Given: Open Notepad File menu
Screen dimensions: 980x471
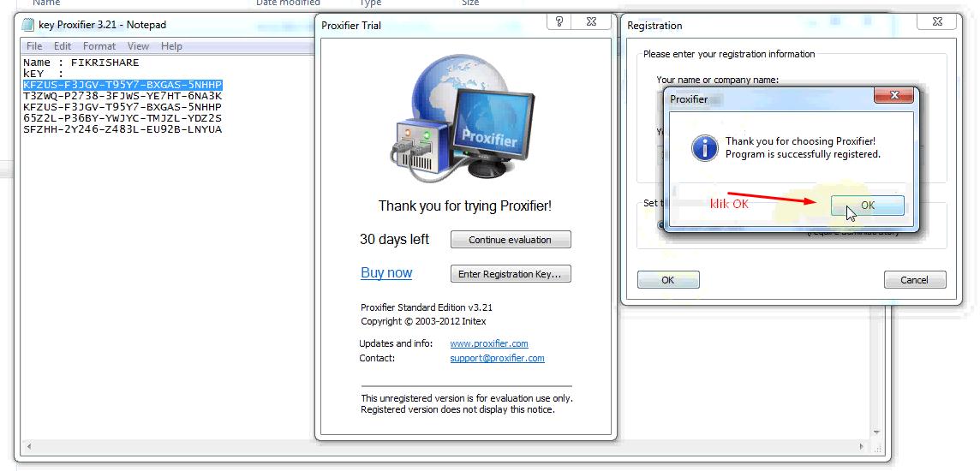Looking at the screenshot, I should pyautogui.click(x=34, y=46).
